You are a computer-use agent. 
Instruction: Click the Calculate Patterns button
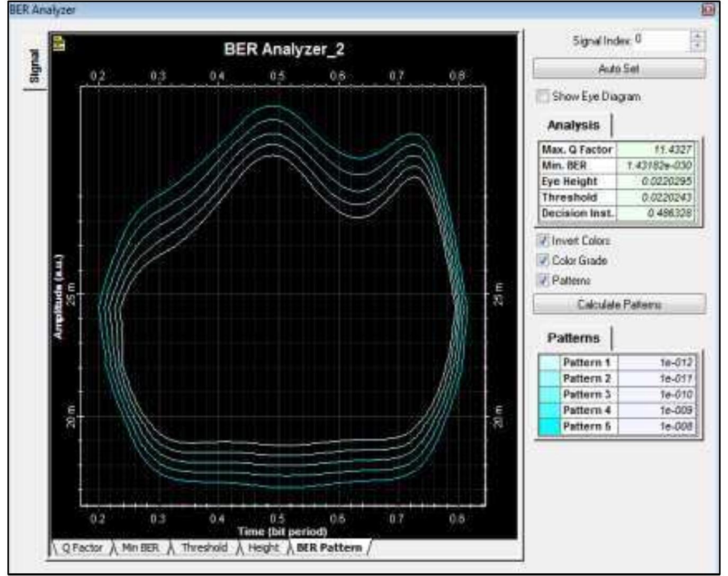(619, 304)
